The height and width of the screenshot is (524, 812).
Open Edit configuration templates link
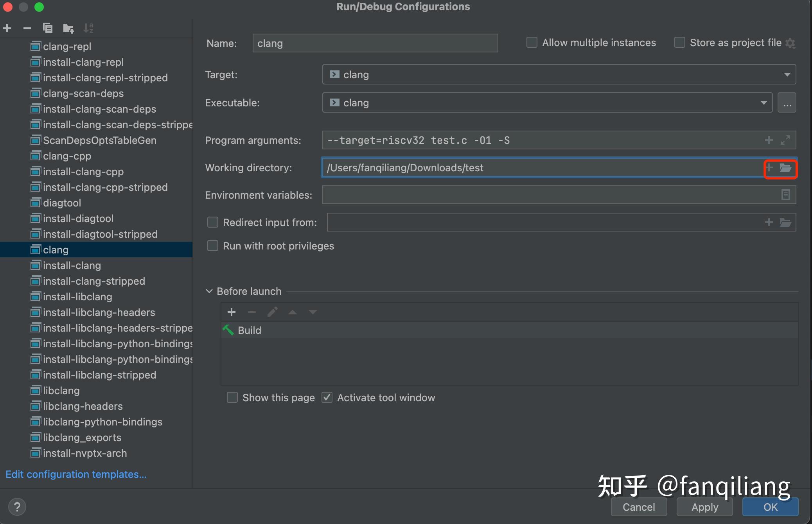[76, 474]
